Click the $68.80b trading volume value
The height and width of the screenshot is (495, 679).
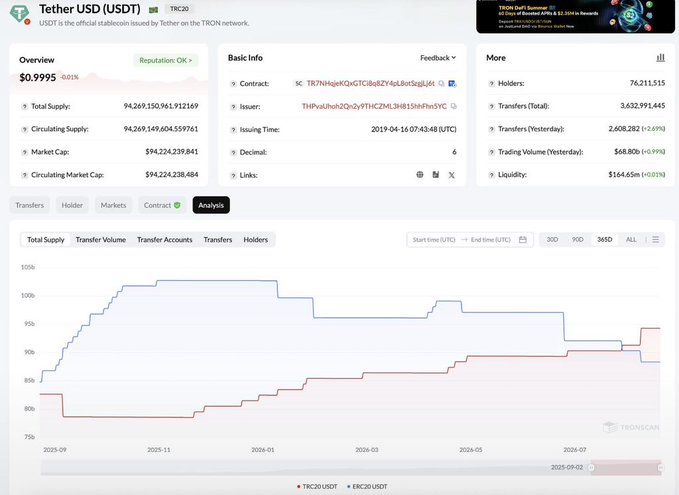click(627, 152)
